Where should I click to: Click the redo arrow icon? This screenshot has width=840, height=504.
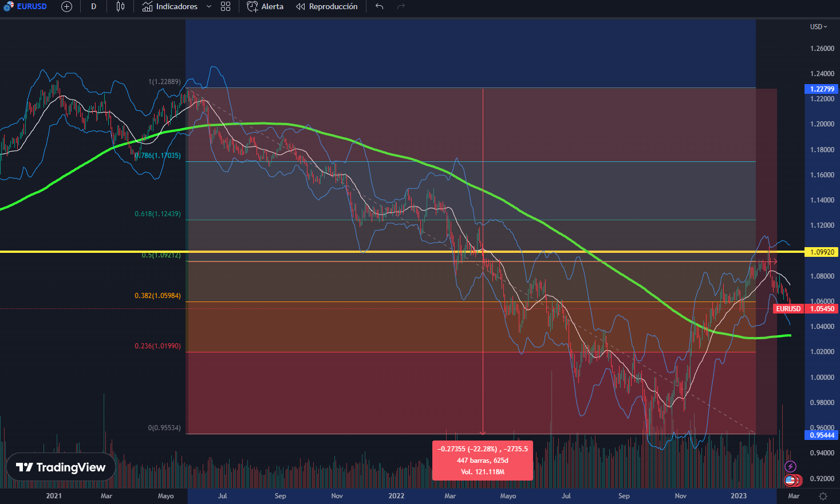(401, 6)
